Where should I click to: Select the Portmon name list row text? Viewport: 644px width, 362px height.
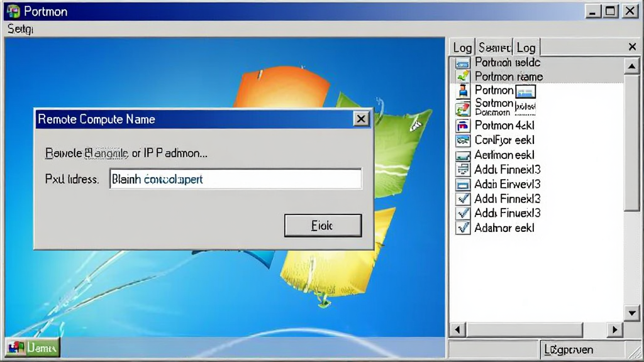pos(509,77)
